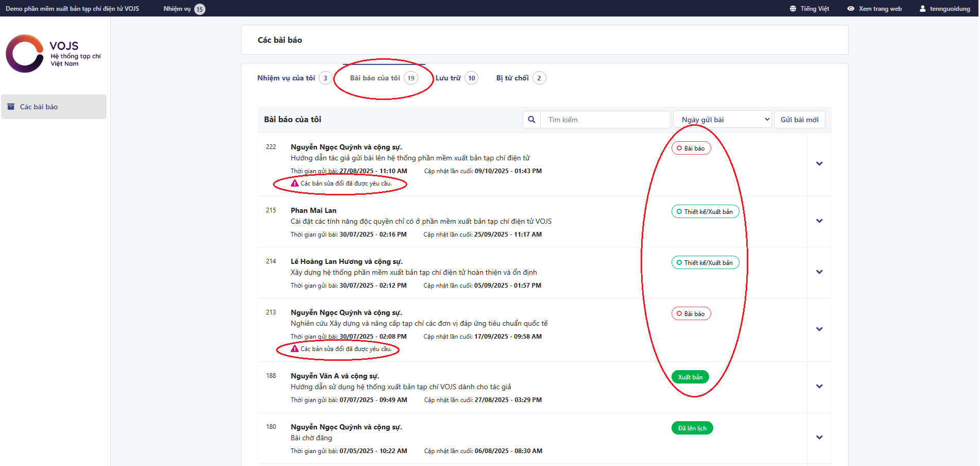This screenshot has width=980, height=466.
Task: Expand article 215 by Phan Mai Lan
Action: [x=819, y=221]
